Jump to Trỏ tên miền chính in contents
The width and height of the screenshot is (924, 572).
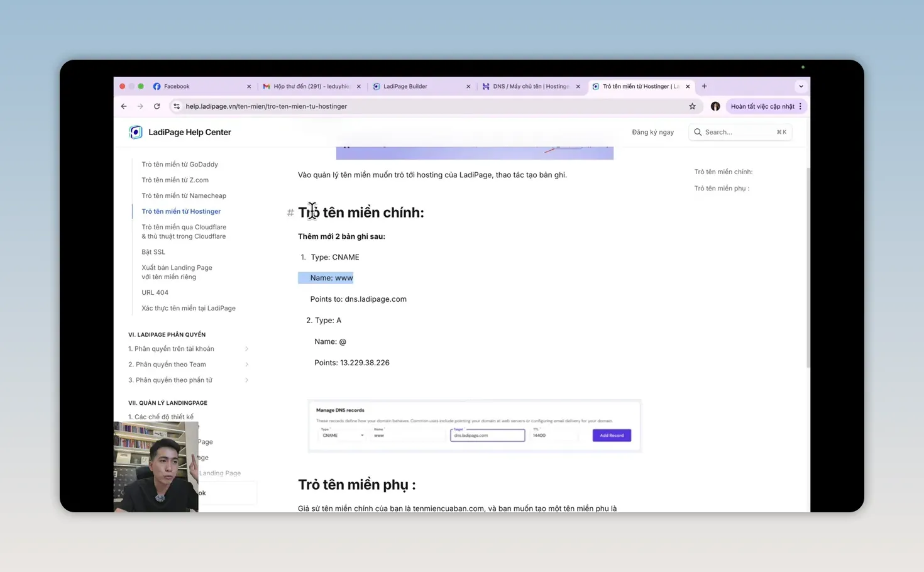[x=723, y=172]
